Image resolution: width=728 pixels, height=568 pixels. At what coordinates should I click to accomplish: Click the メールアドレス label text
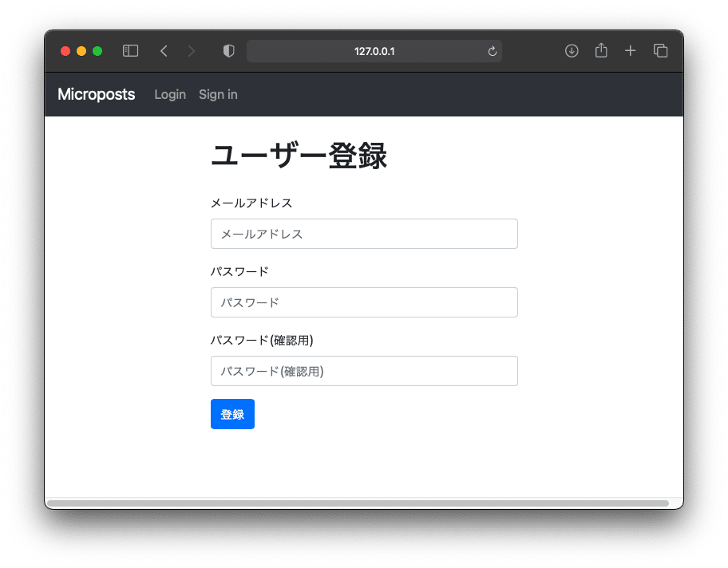click(x=251, y=203)
